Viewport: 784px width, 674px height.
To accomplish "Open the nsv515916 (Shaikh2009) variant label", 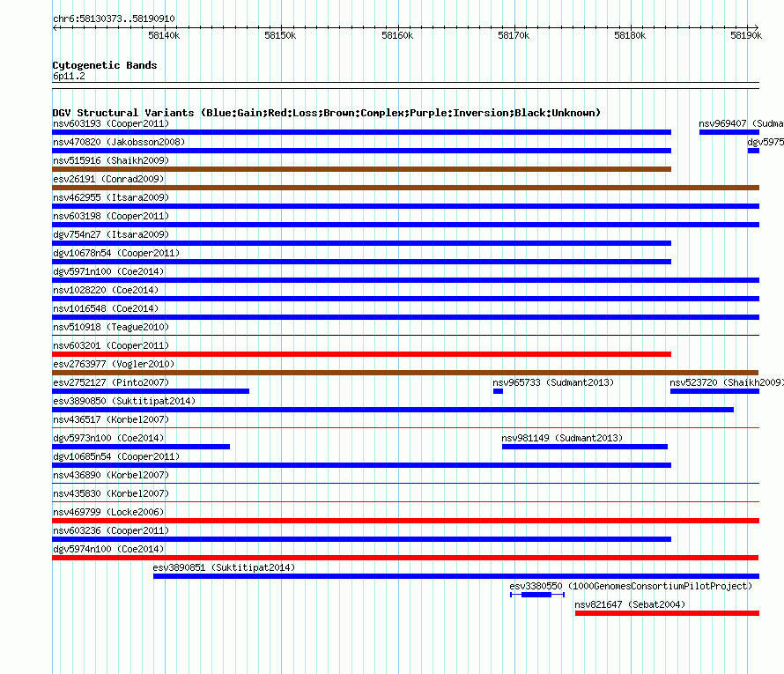I will (111, 160).
